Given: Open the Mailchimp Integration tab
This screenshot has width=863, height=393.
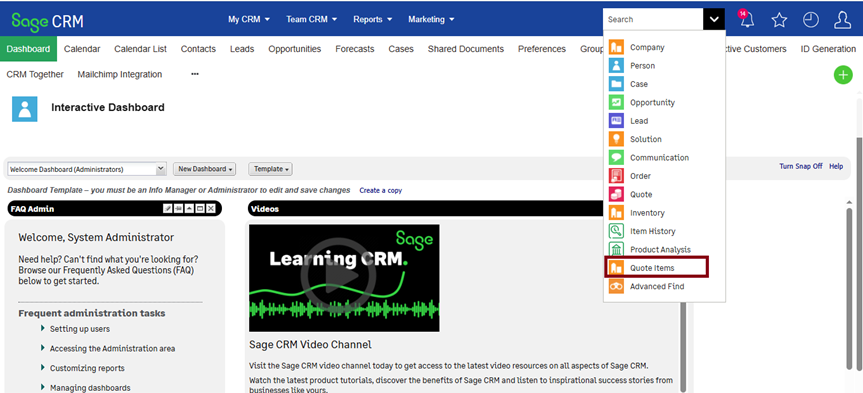Looking at the screenshot, I should [120, 74].
